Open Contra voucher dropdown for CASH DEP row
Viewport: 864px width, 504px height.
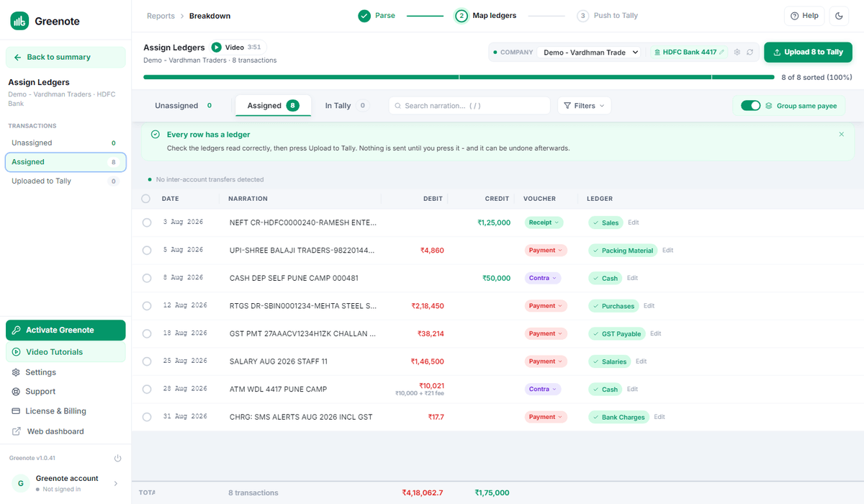point(542,278)
